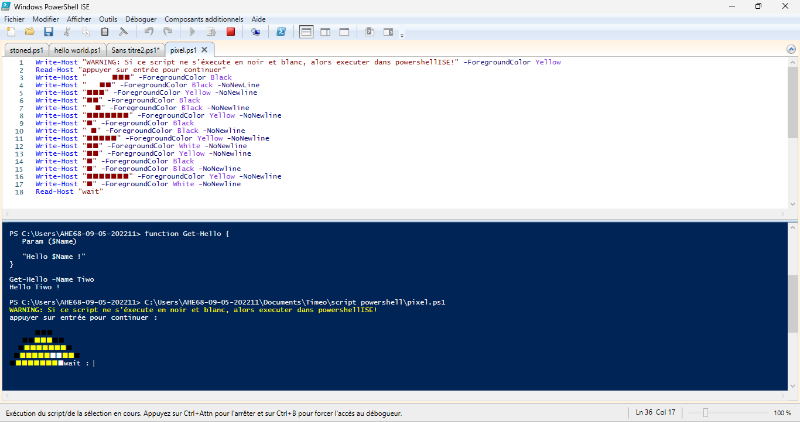Click the Undo arrow in the toolbar
The image size is (800, 422).
(148, 32)
